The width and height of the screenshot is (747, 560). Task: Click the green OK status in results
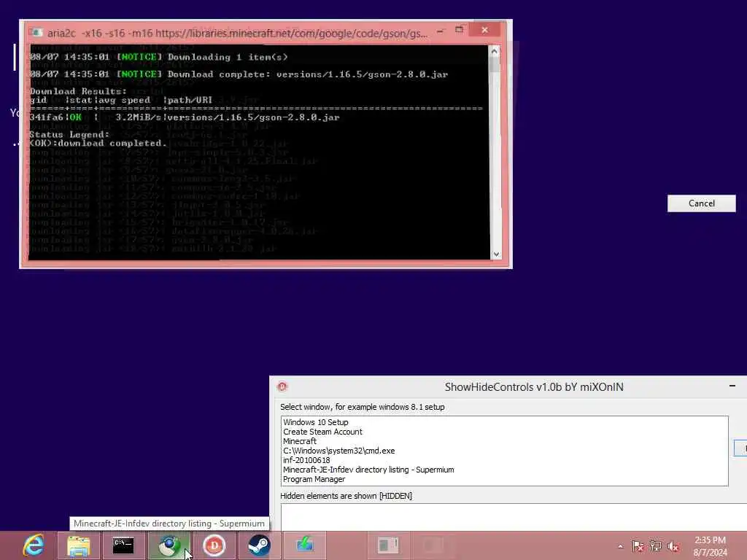[75, 117]
